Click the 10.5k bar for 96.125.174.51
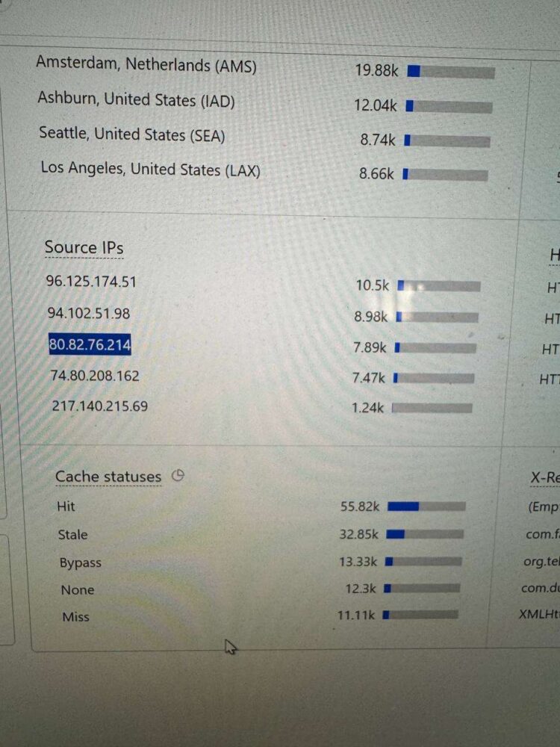The image size is (560, 747). [438, 286]
